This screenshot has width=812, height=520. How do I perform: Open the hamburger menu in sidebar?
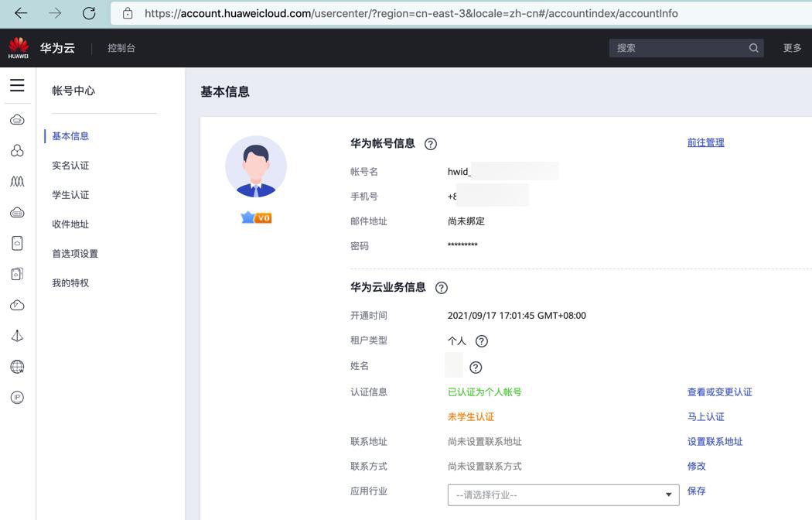coord(17,85)
